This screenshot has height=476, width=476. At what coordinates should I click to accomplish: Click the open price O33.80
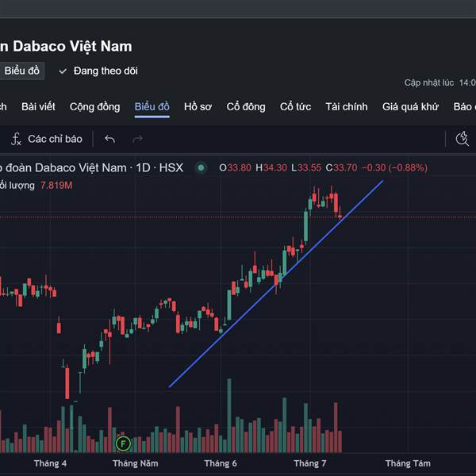point(235,167)
